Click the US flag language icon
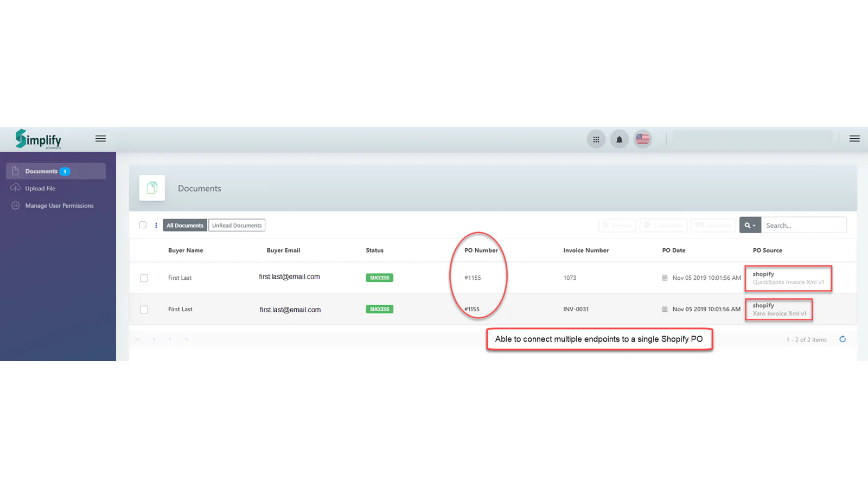 click(642, 139)
